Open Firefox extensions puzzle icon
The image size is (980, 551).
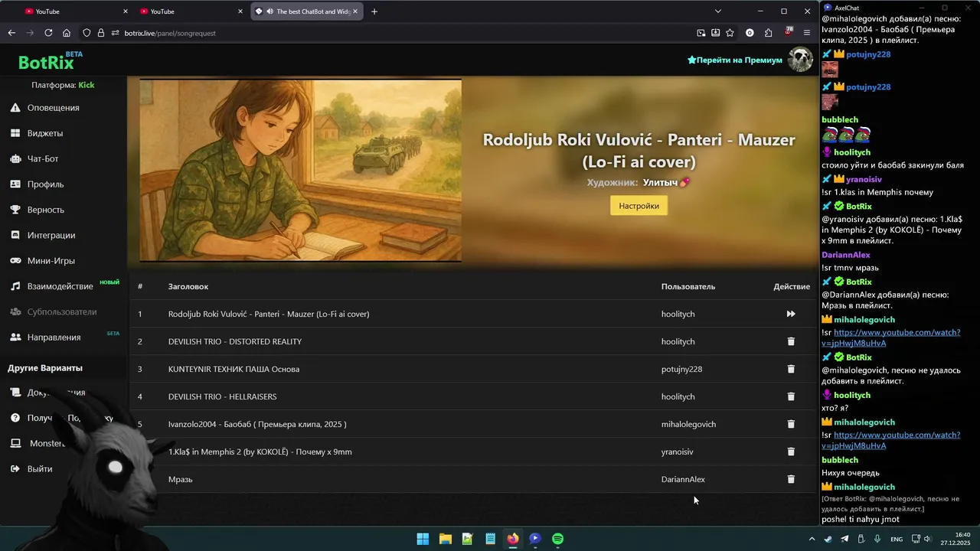[768, 33]
